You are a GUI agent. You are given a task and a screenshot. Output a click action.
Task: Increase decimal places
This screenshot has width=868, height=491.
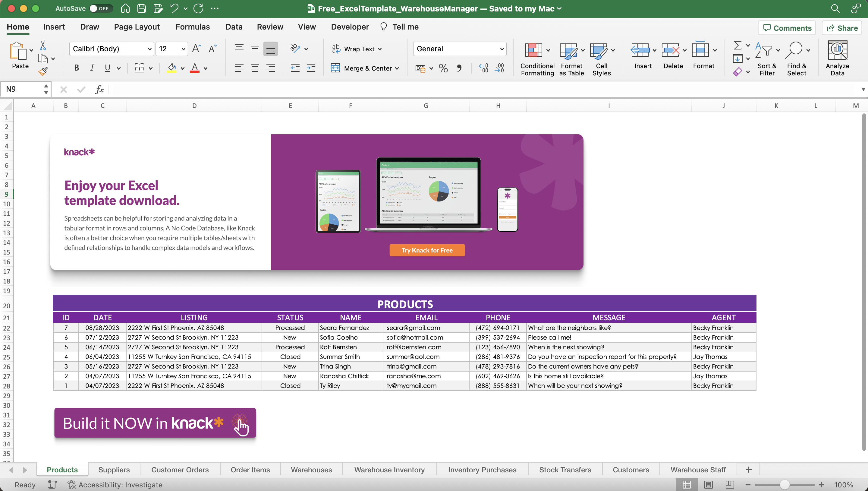click(483, 68)
